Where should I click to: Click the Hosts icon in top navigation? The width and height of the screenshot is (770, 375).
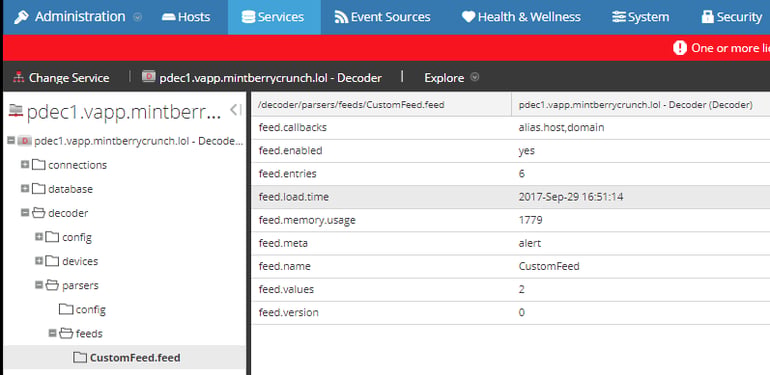[168, 17]
